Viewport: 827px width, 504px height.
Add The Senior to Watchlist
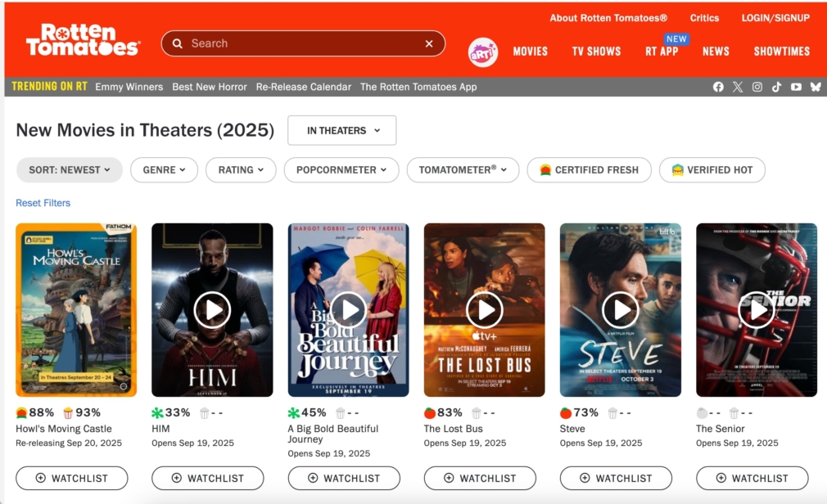752,478
